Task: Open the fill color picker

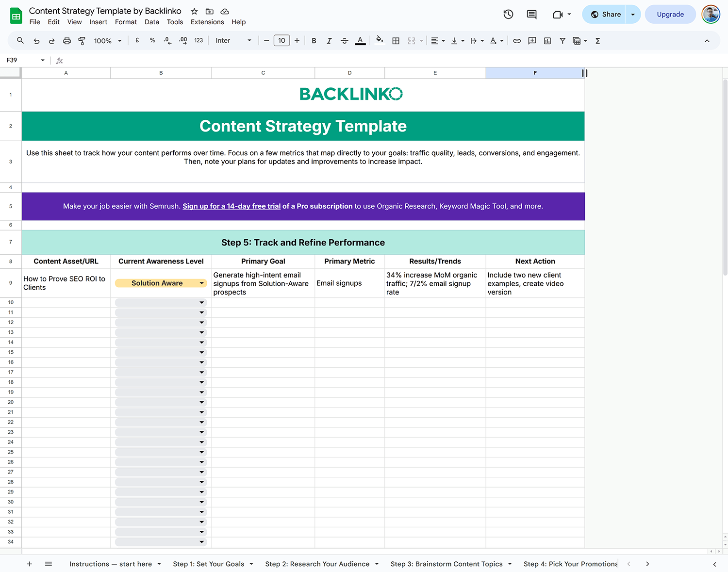Action: [380, 41]
